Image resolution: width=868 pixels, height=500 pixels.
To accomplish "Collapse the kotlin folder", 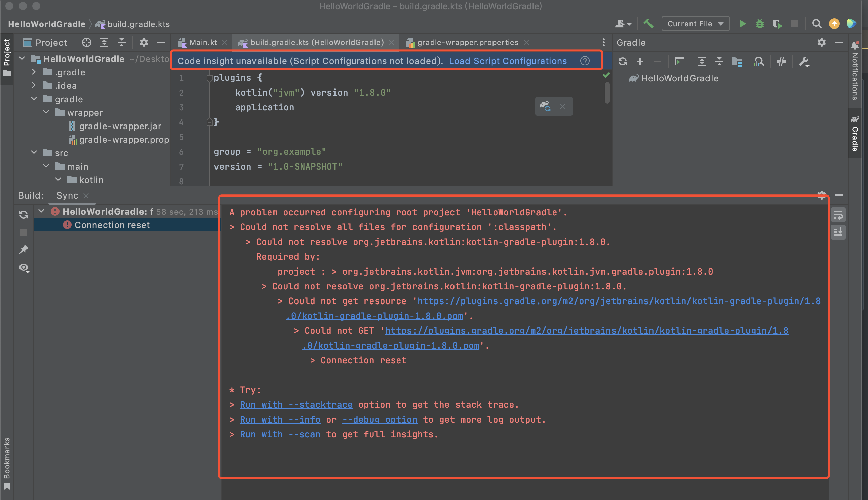I will tap(58, 179).
